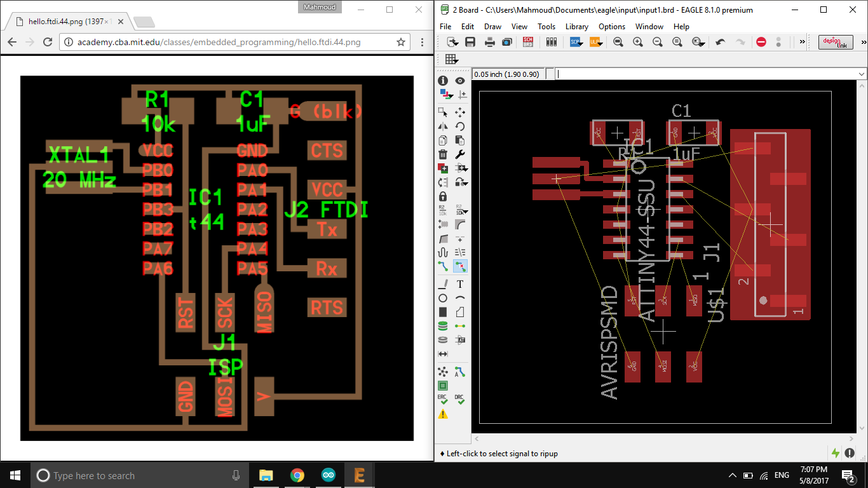Viewport: 868px width, 488px height.
Task: Select the Text tool
Action: click(x=460, y=284)
